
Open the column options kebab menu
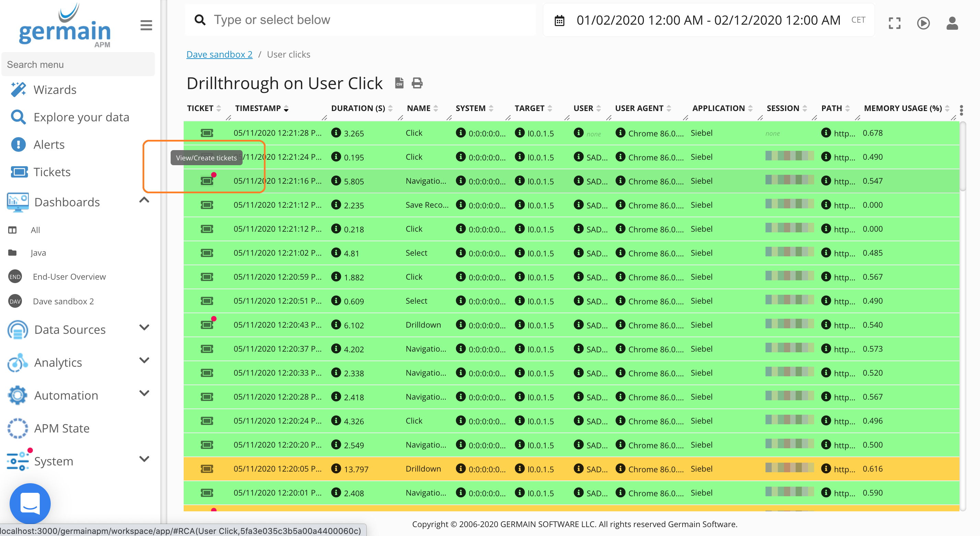pos(961,110)
